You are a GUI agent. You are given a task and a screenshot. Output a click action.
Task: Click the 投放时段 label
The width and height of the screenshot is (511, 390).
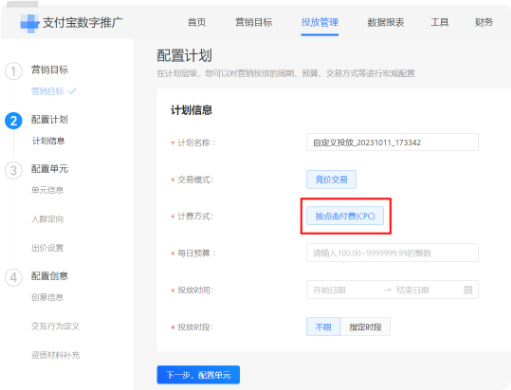195,327
